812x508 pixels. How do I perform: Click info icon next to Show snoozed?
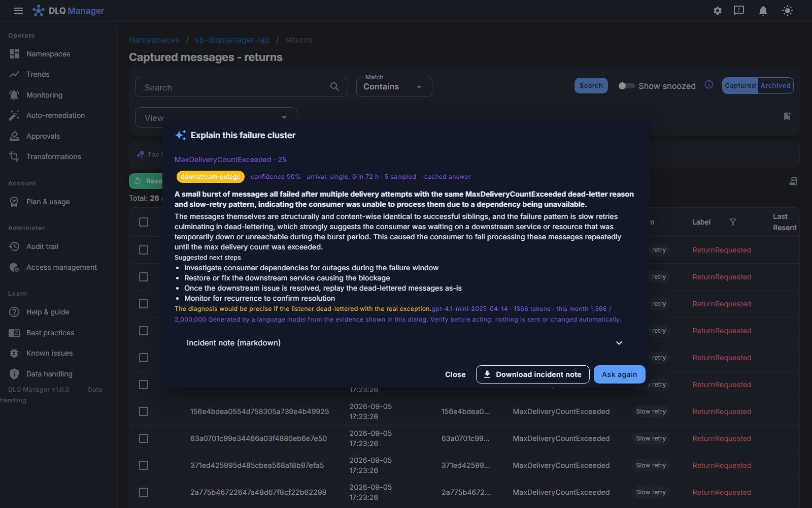pos(709,85)
